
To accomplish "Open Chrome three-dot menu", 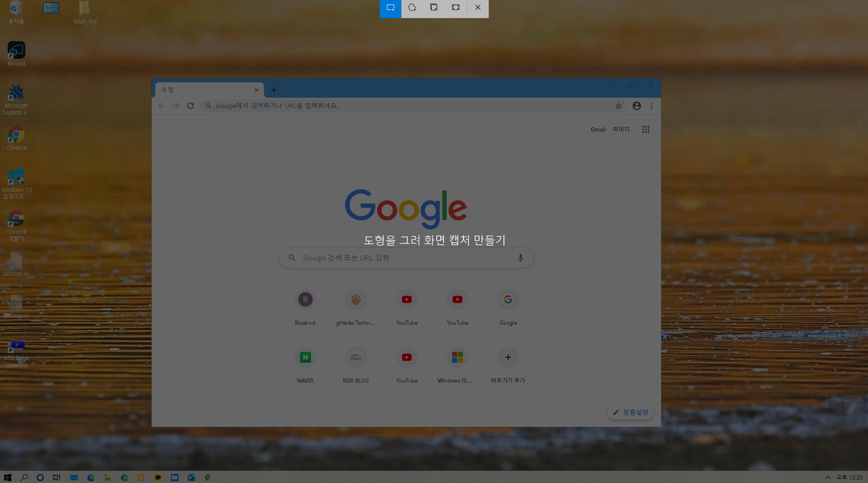I will (652, 106).
